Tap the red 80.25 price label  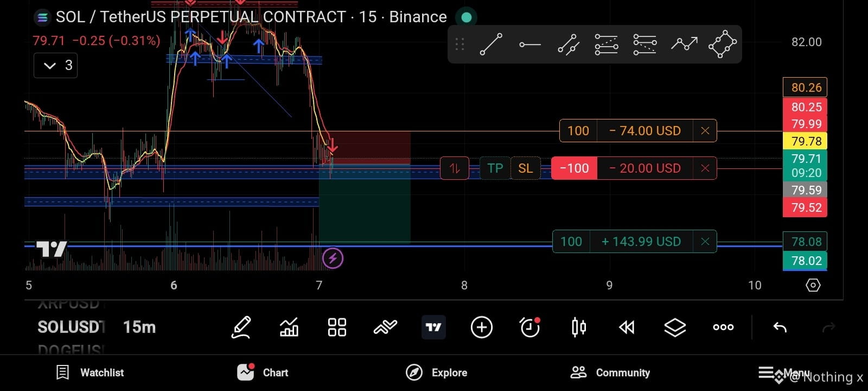(x=805, y=107)
